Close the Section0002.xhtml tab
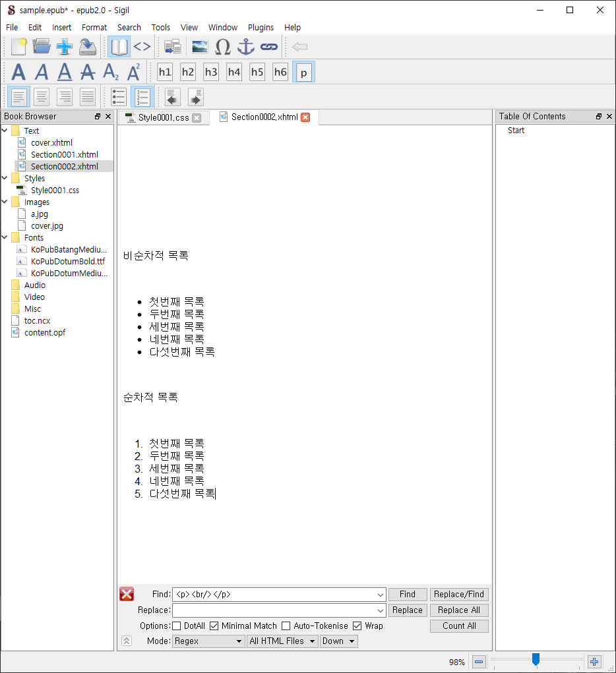This screenshot has width=616, height=673. (x=305, y=117)
